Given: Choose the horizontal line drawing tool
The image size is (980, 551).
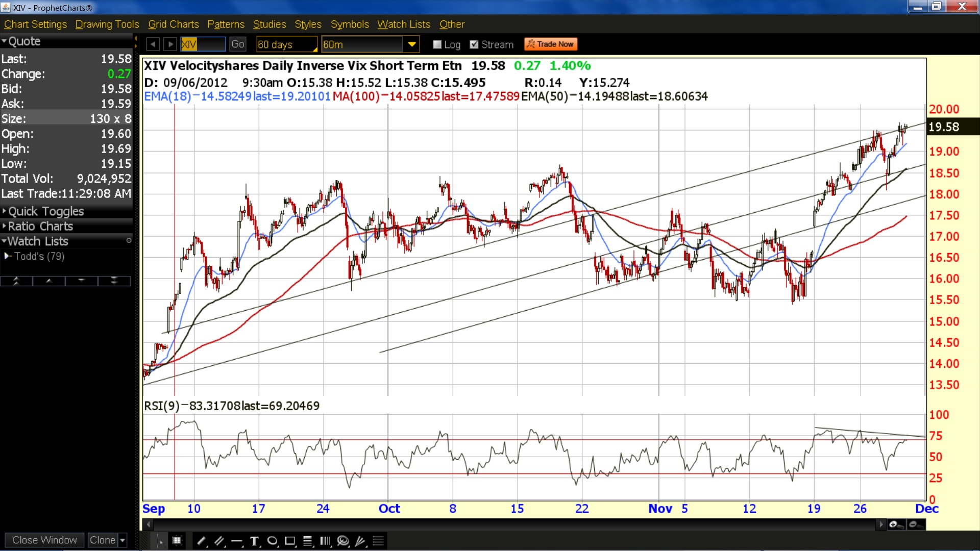Looking at the screenshot, I should pyautogui.click(x=237, y=541).
